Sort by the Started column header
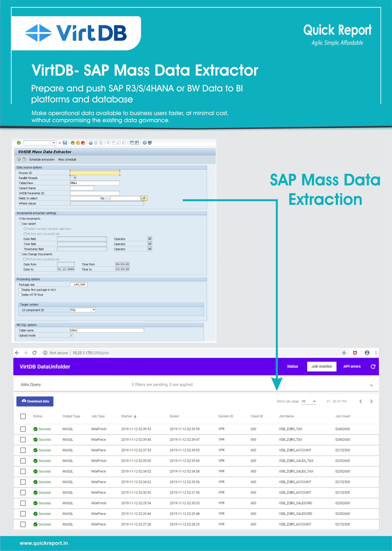This screenshot has height=551, width=392. coord(129,416)
